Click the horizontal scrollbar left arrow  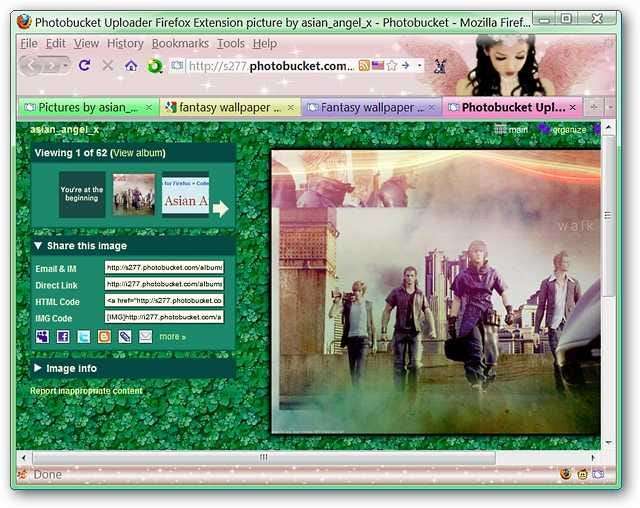point(24,457)
